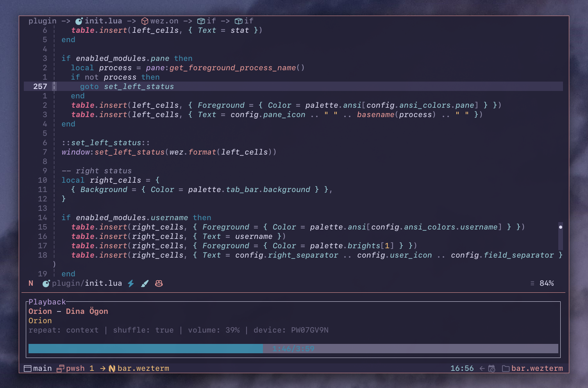This screenshot has width=588, height=388.
Task: Click the Lua file icon in breadcrumb
Action: tap(79, 21)
